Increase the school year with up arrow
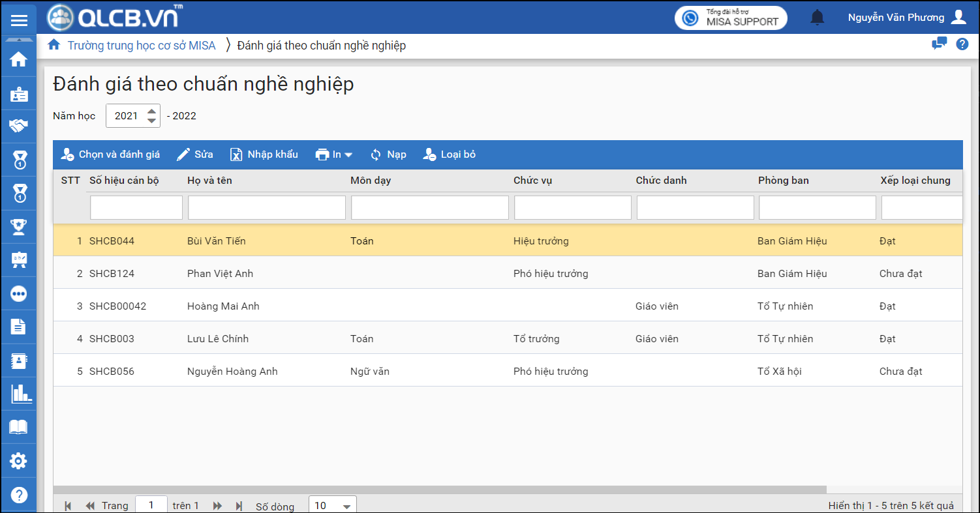The image size is (980, 513). pyautogui.click(x=151, y=111)
